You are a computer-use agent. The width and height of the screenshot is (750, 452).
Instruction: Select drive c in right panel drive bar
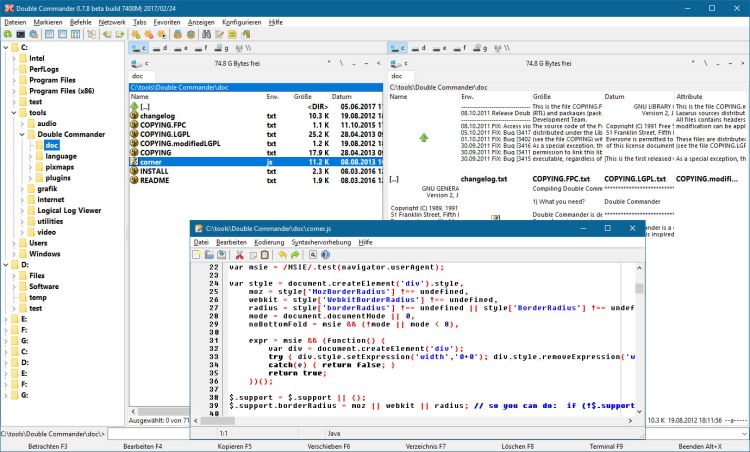(x=398, y=48)
